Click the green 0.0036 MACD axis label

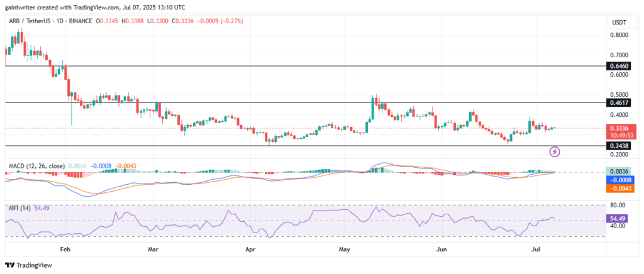620,172
